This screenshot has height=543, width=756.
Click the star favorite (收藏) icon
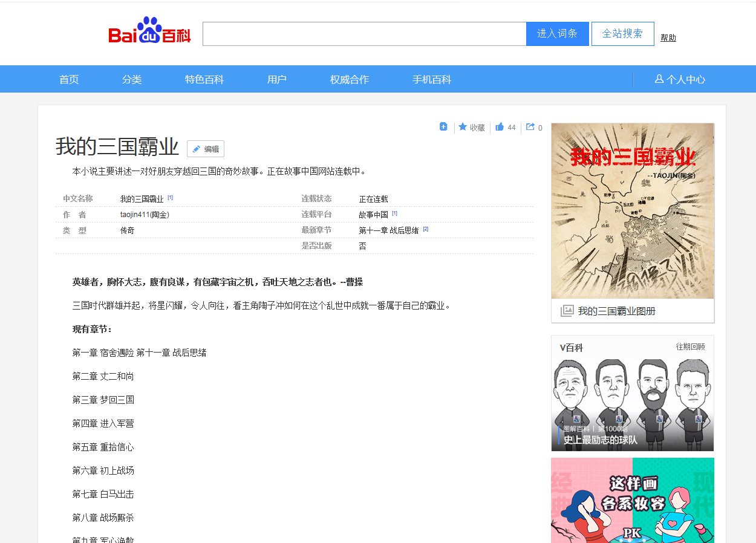(x=463, y=127)
